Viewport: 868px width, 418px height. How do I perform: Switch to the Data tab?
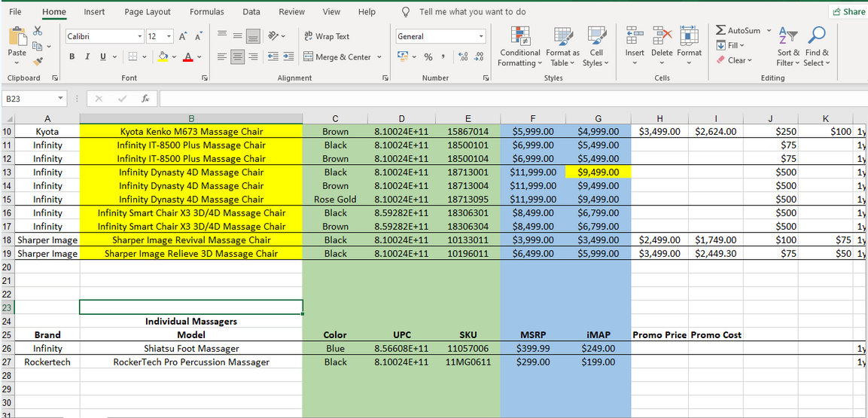point(251,11)
